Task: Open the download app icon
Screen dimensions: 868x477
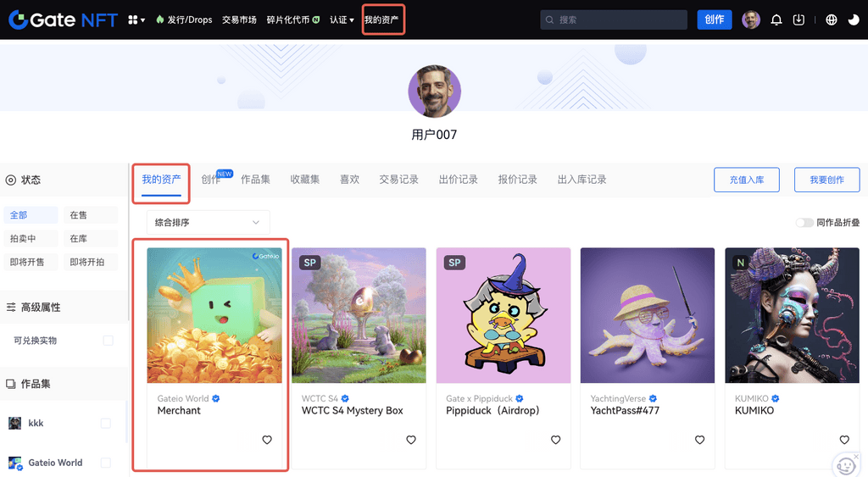Action: (798, 19)
